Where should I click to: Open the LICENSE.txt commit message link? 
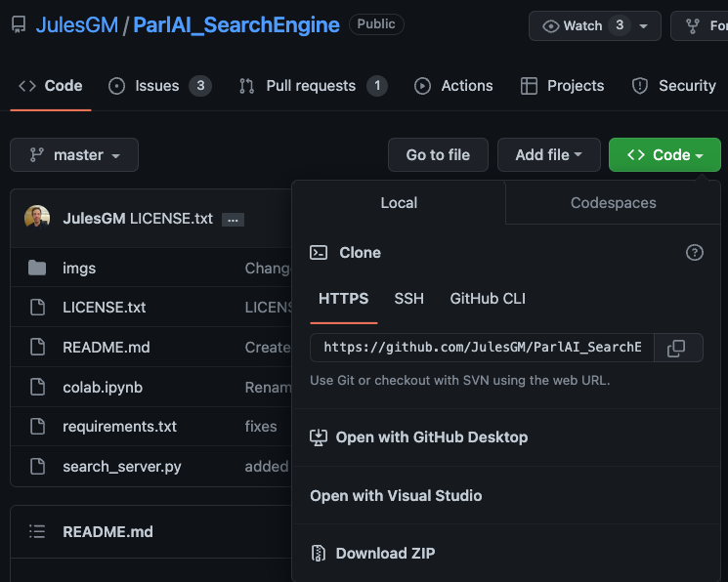tap(171, 218)
